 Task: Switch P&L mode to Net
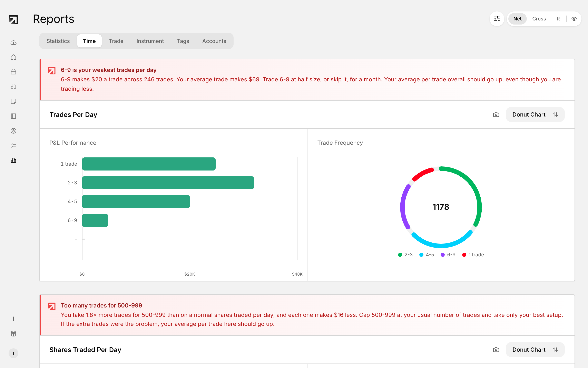pyautogui.click(x=517, y=19)
